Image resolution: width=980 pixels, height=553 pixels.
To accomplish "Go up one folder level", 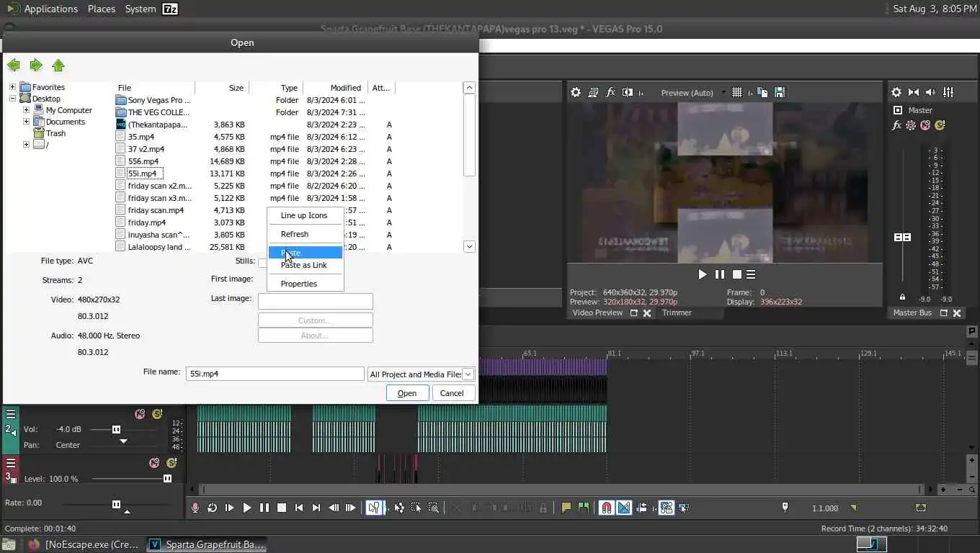I will (58, 66).
